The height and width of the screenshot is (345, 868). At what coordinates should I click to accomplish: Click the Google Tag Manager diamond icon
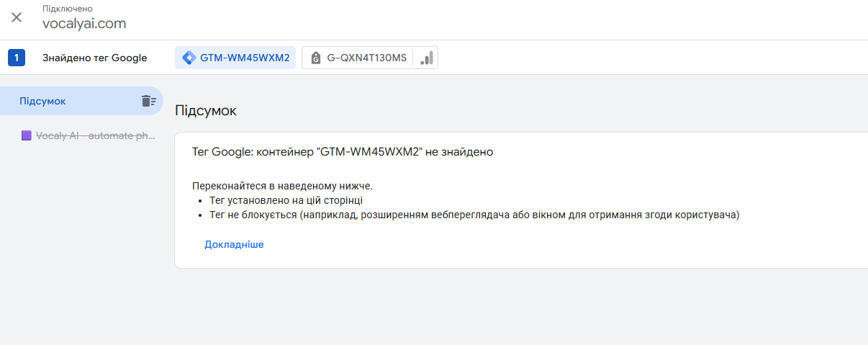pyautogui.click(x=189, y=58)
